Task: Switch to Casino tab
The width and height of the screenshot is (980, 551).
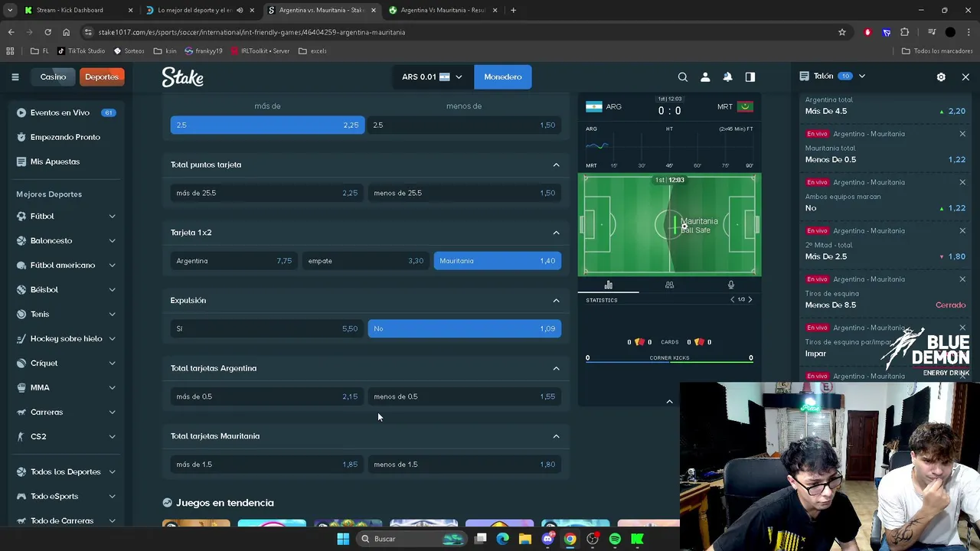Action: pos(53,77)
